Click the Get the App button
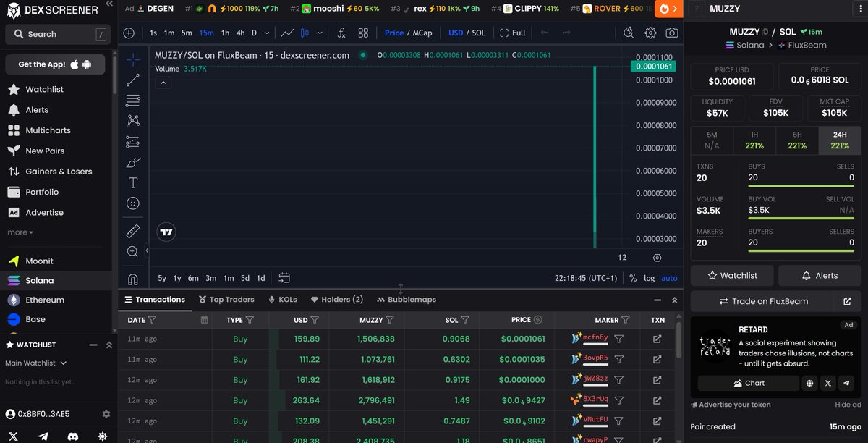 [56, 64]
